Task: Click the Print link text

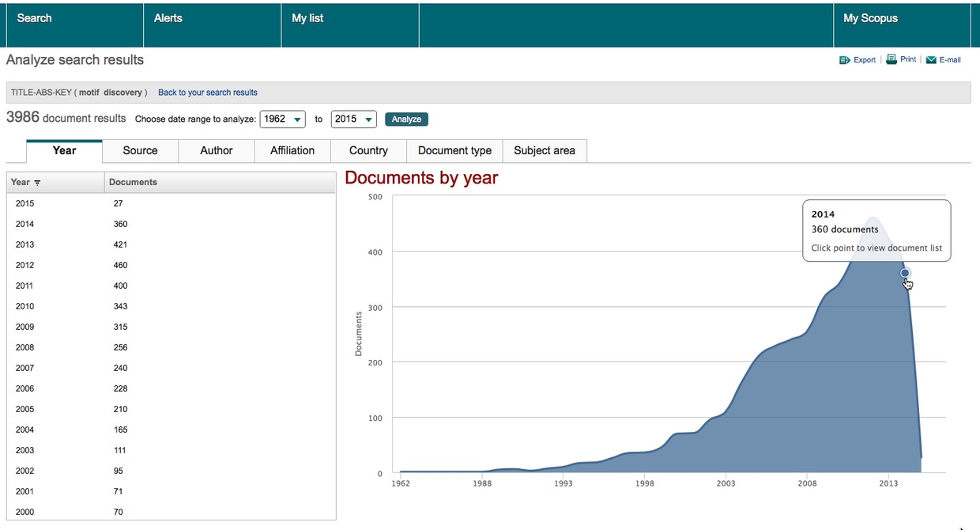Action: [x=908, y=59]
